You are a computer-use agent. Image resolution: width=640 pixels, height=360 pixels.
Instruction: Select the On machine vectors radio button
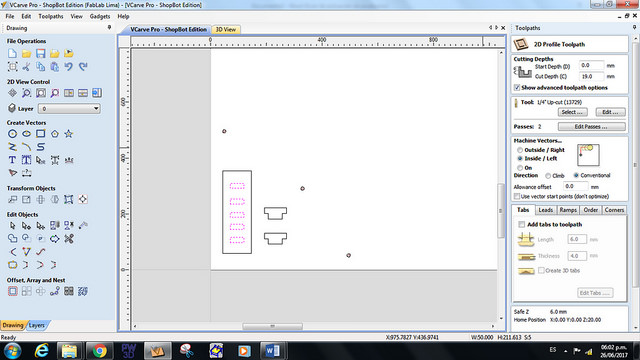click(x=520, y=168)
